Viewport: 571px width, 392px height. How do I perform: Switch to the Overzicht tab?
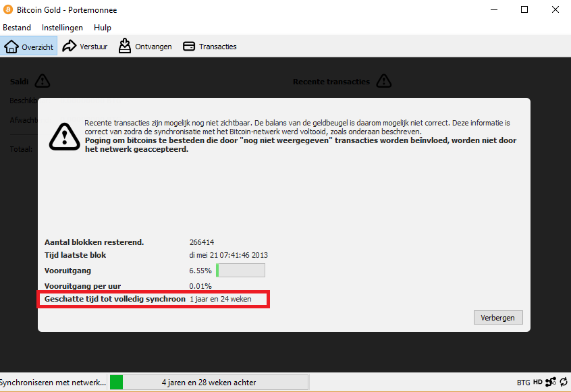[x=29, y=47]
